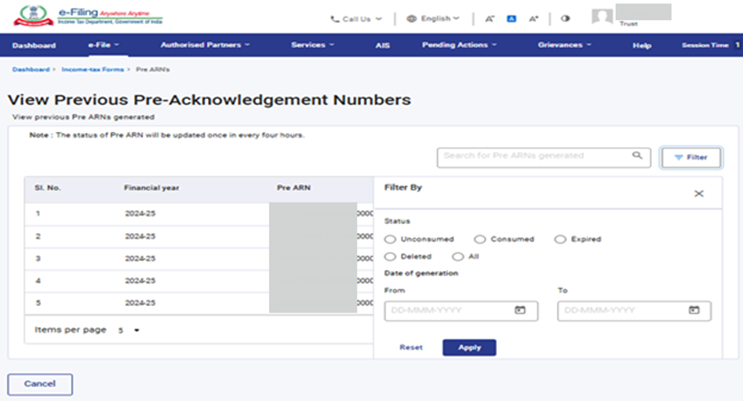Select the Consumed status option
The height and width of the screenshot is (401, 743).
480,239
